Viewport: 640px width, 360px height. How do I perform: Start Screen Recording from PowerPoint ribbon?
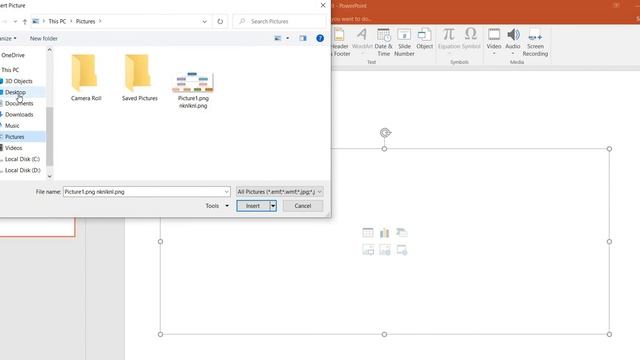[x=535, y=42]
